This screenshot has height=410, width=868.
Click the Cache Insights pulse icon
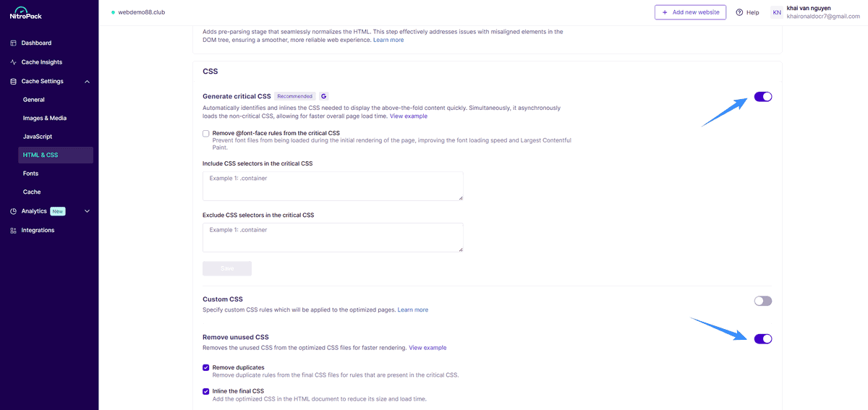(x=14, y=62)
